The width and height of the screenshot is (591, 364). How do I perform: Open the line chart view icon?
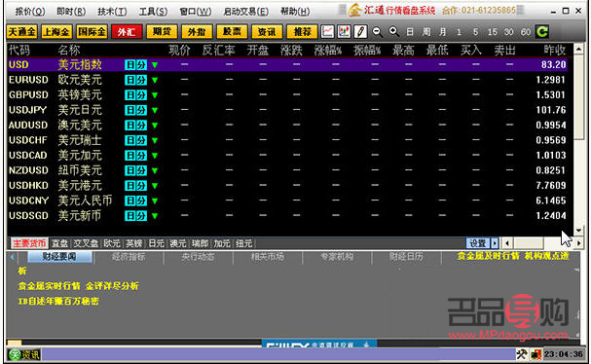click(x=327, y=32)
